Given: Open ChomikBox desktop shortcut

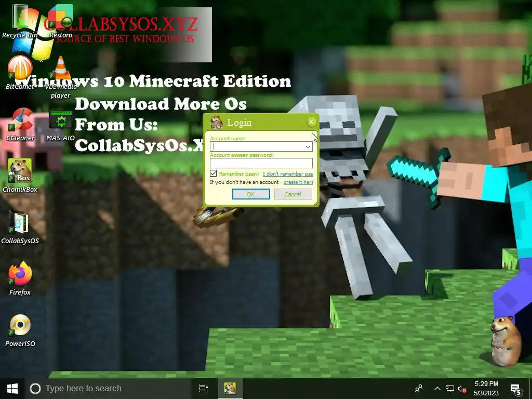Looking at the screenshot, I should click(x=20, y=176).
